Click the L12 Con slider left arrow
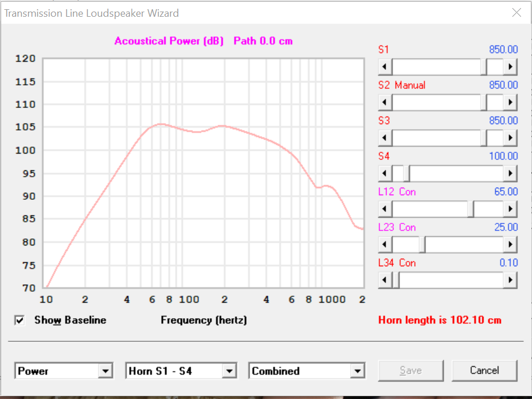 pyautogui.click(x=385, y=209)
